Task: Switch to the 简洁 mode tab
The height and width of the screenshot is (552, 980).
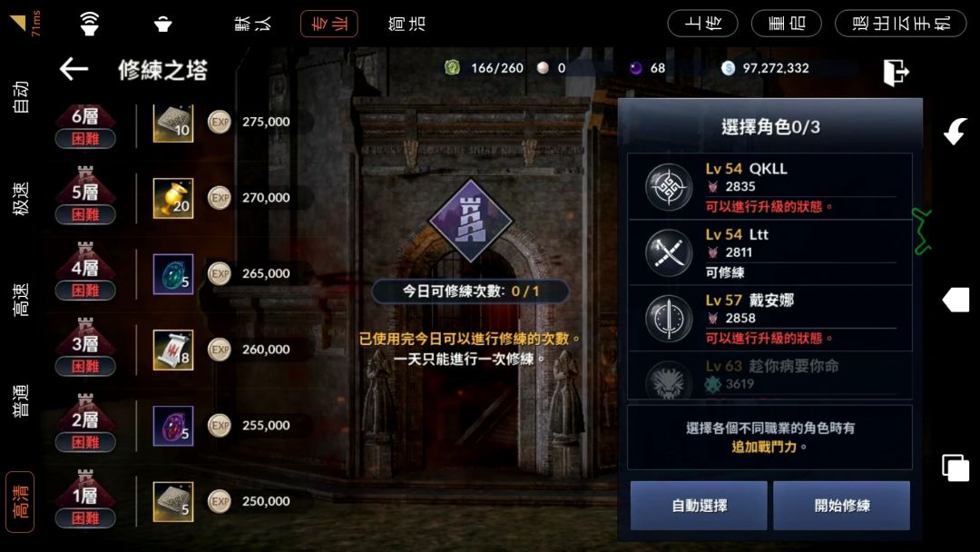Action: (x=407, y=24)
